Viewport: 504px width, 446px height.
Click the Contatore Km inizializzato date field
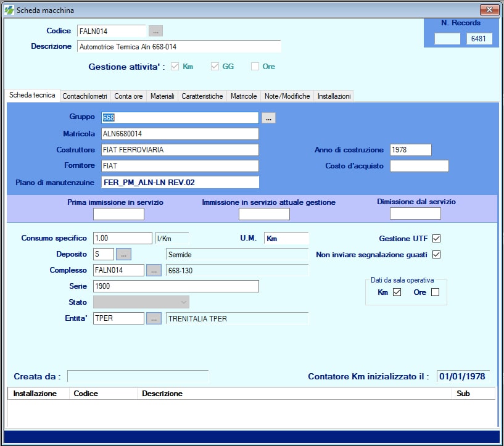pos(463,376)
